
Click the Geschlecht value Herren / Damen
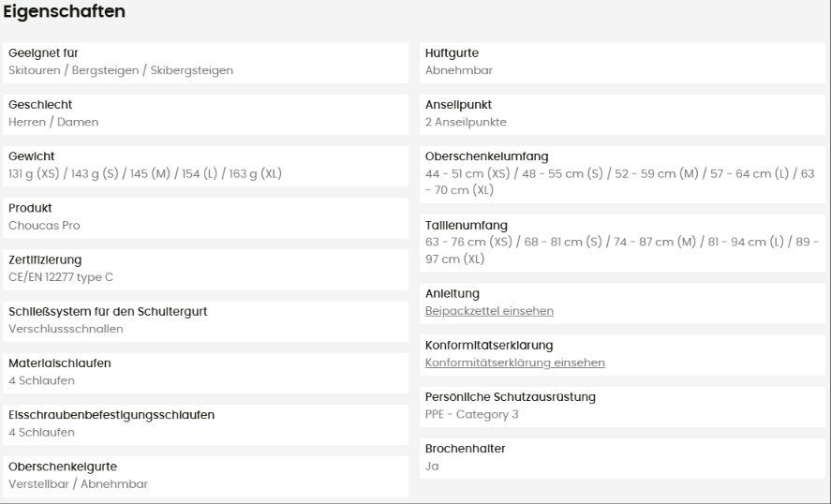[x=53, y=122]
